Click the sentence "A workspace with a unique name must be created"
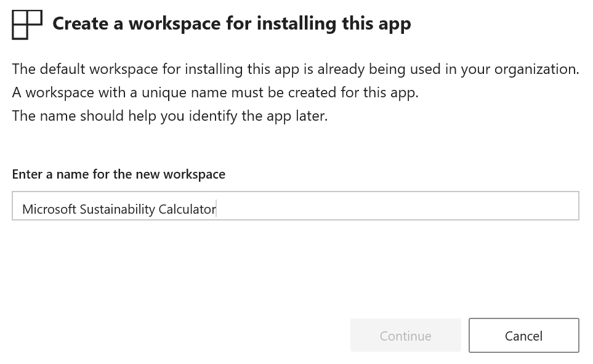Viewport: 593px width, 364px height. (x=215, y=92)
